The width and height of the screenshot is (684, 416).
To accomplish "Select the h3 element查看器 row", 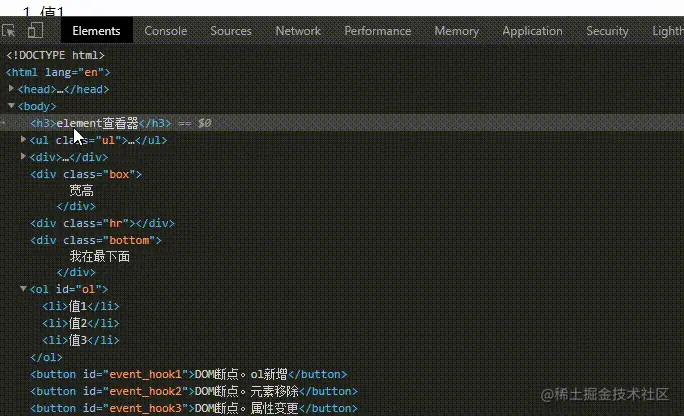I will click(x=342, y=123).
